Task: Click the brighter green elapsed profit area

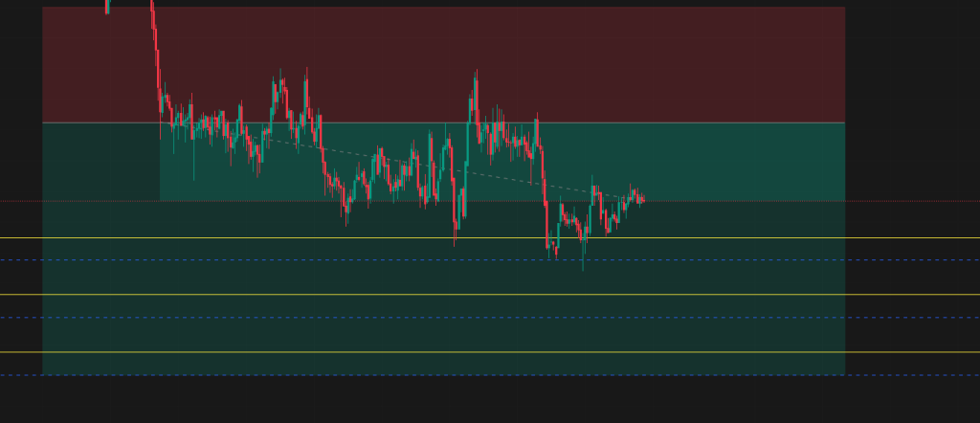Action: point(400,161)
